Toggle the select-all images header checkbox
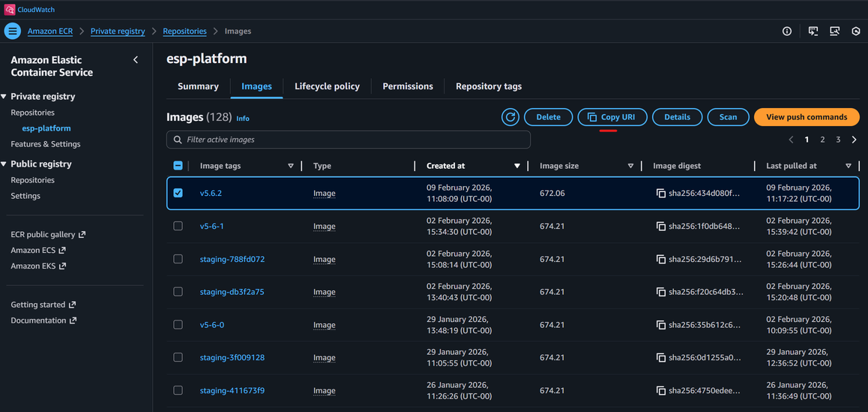 [x=178, y=166]
